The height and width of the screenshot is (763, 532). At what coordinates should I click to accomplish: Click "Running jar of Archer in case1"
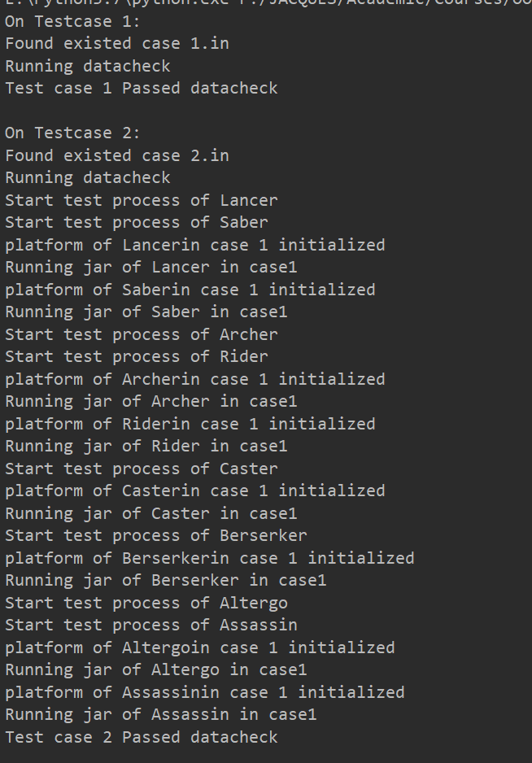coord(150,401)
